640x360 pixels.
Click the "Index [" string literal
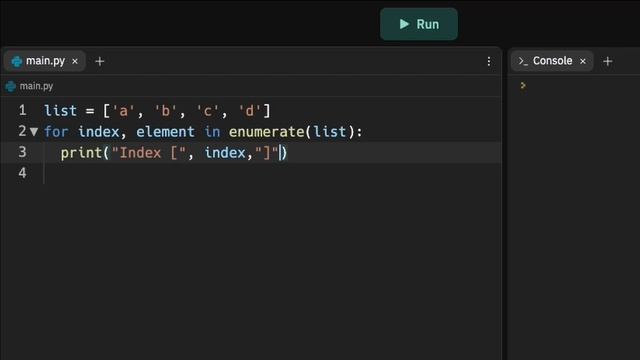[x=149, y=153]
